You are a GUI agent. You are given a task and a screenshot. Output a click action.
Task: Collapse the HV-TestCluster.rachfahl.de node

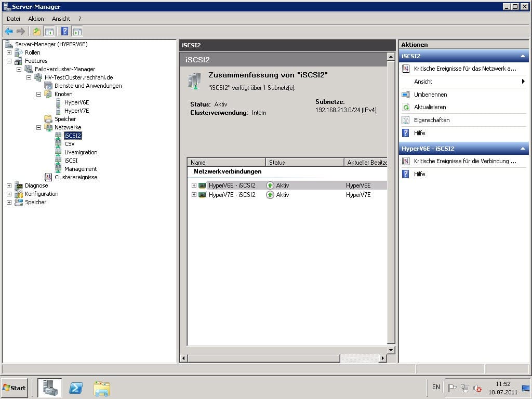coord(29,78)
